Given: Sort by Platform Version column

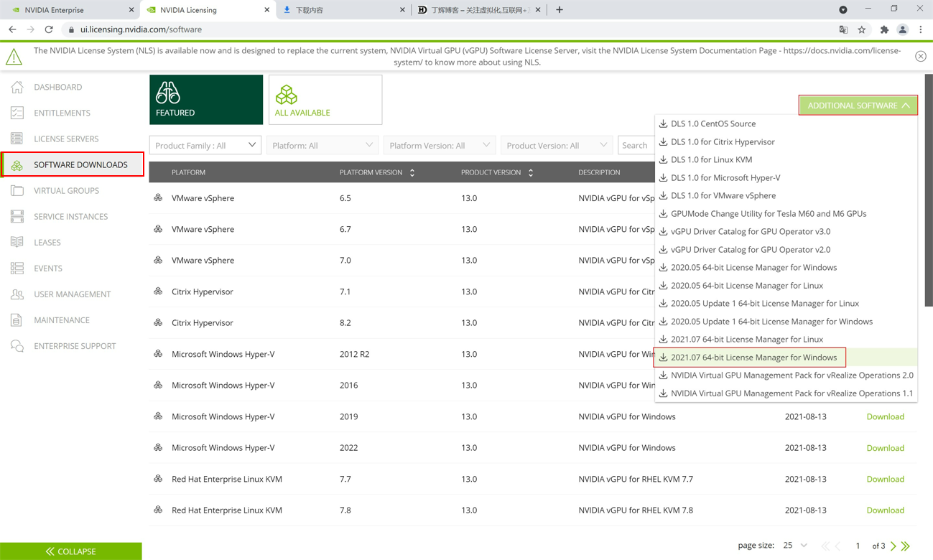Looking at the screenshot, I should point(412,172).
